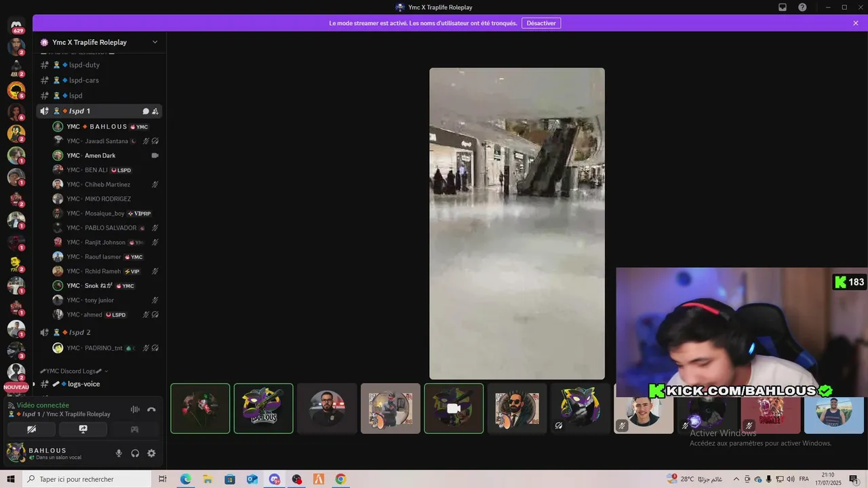Show hidden system tray icons
Image resolution: width=868 pixels, height=488 pixels.
tap(736, 479)
